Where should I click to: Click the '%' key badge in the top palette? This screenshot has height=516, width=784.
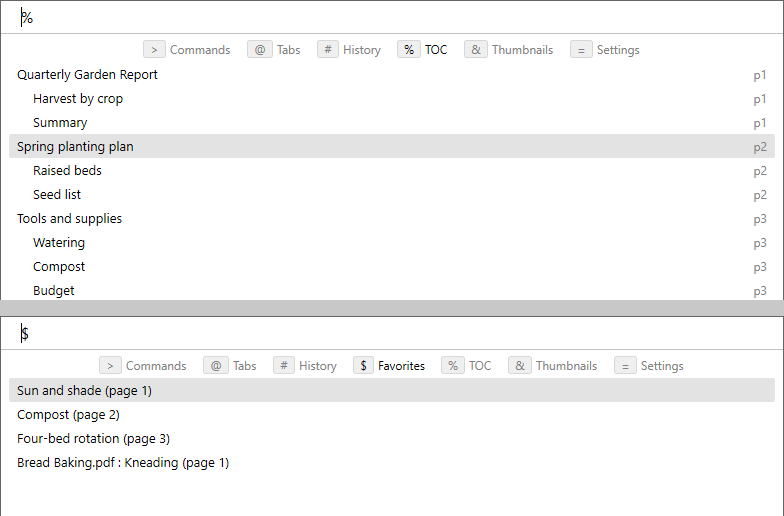409,50
